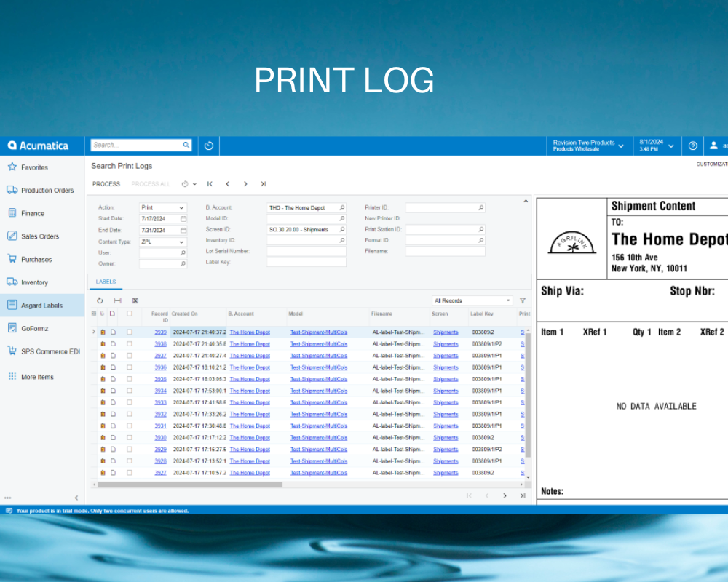Go to the first record in the form toolbar

click(x=210, y=184)
